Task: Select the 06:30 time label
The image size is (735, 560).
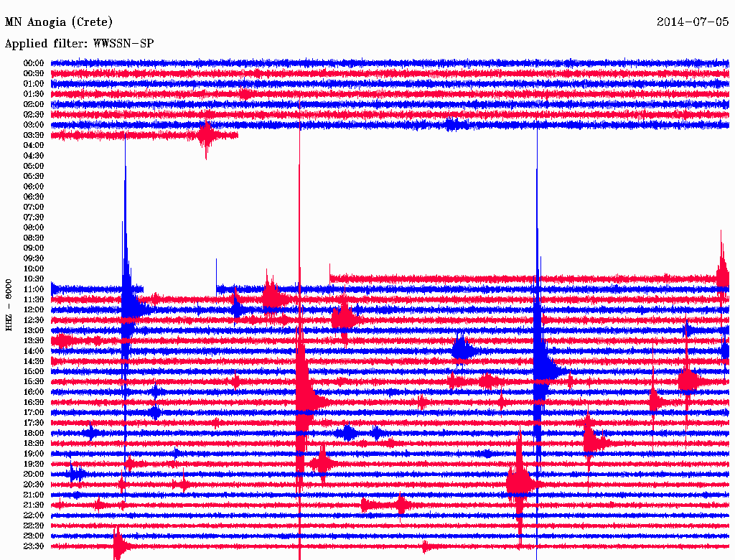Action: [33, 197]
